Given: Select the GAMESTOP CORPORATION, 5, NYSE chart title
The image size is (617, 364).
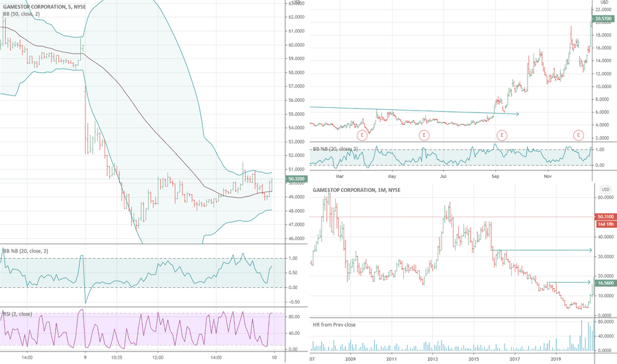Looking at the screenshot, I should click(x=44, y=7).
